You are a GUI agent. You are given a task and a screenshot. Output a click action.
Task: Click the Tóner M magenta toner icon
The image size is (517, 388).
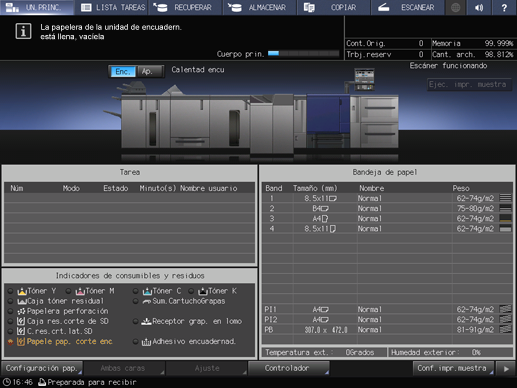point(80,291)
